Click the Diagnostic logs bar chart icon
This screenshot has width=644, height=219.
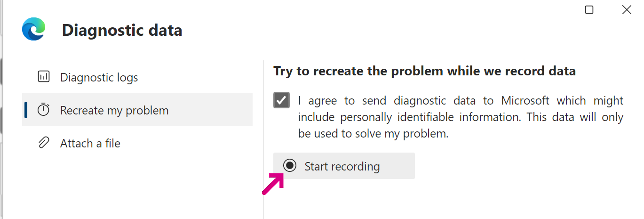click(44, 77)
